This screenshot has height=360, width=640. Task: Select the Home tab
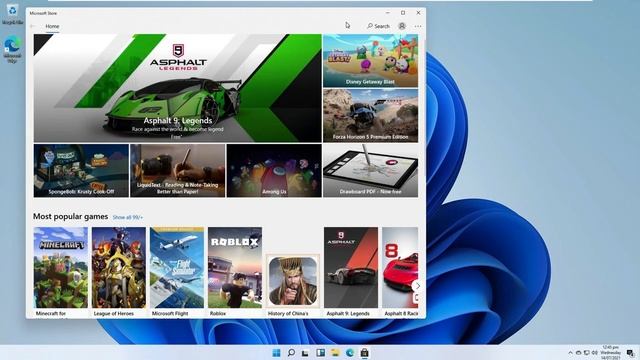[52, 26]
